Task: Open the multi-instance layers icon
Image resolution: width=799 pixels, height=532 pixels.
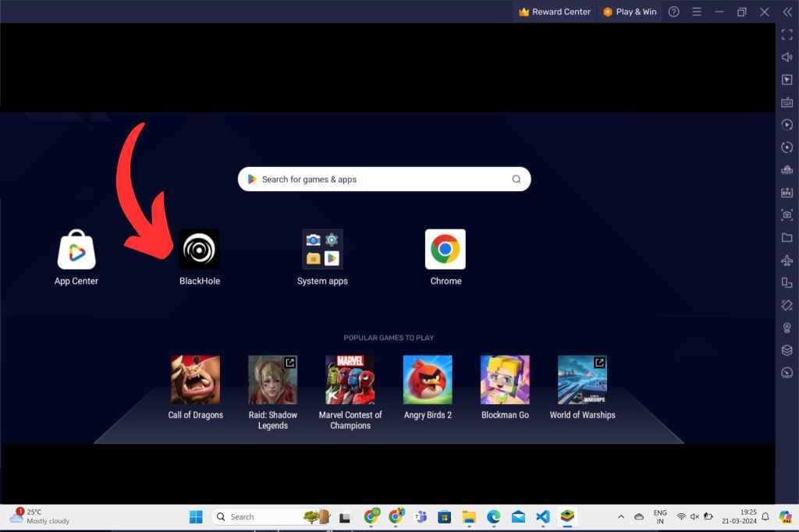Action: (x=787, y=350)
